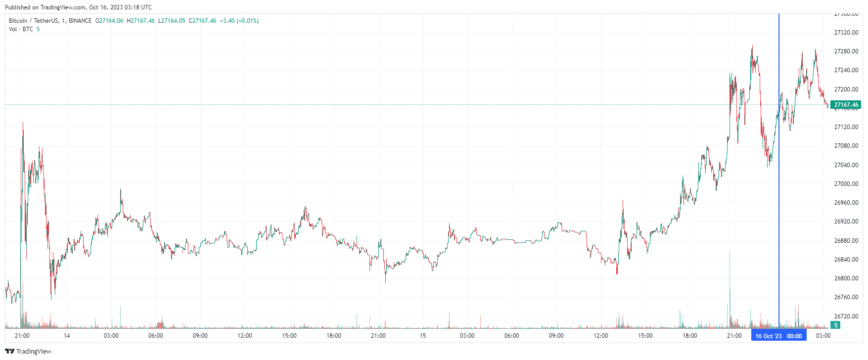Image resolution: width=868 pixels, height=360 pixels.
Task: Click the BINANCE exchange name in the title
Action: (80, 21)
